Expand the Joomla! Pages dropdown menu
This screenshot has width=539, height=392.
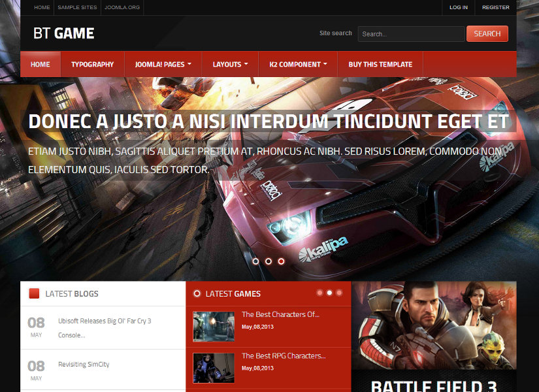163,64
